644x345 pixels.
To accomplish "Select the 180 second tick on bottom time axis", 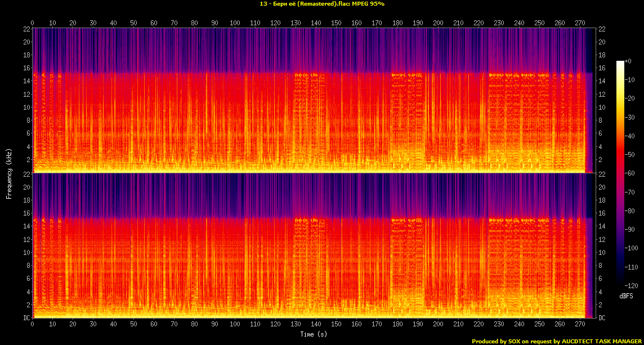I will (x=397, y=325).
